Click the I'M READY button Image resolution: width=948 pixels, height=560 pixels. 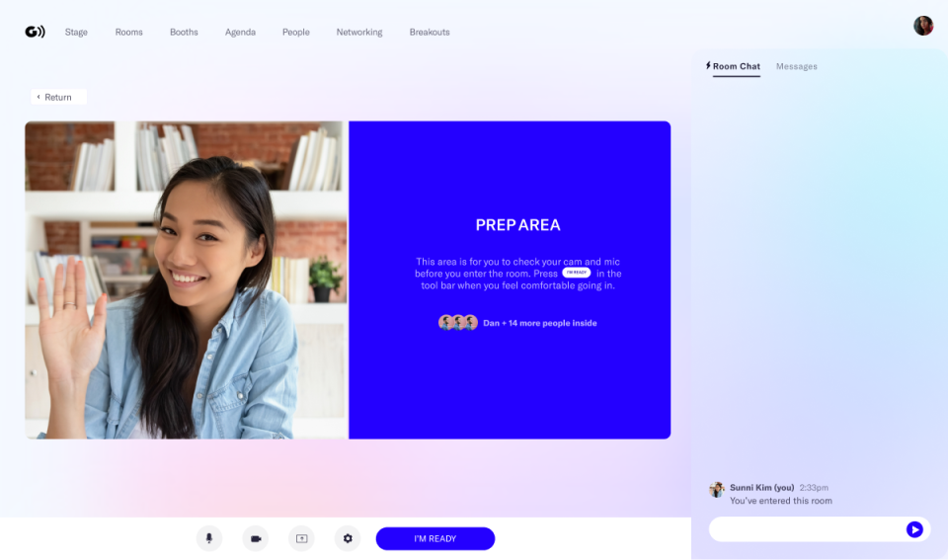click(x=435, y=538)
